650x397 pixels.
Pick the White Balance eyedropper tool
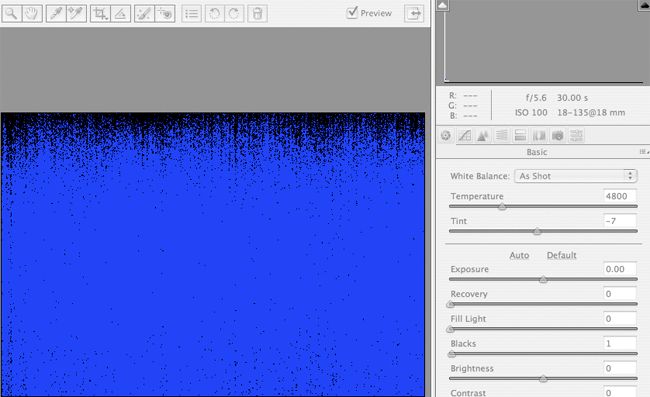(56, 13)
